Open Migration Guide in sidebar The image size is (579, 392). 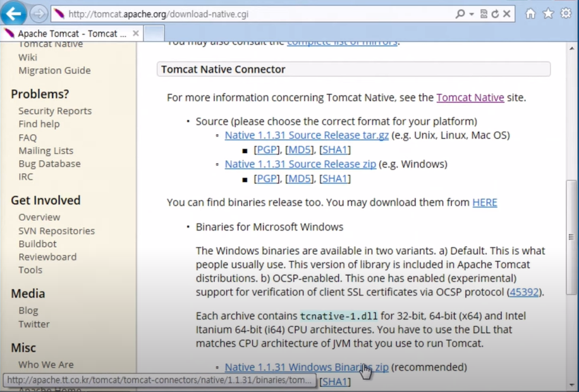(54, 70)
